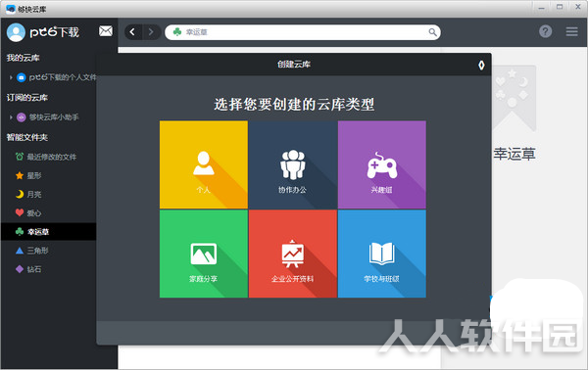Maximize the 够快云库 window
This screenshot has height=370, width=588.
(x=560, y=7)
